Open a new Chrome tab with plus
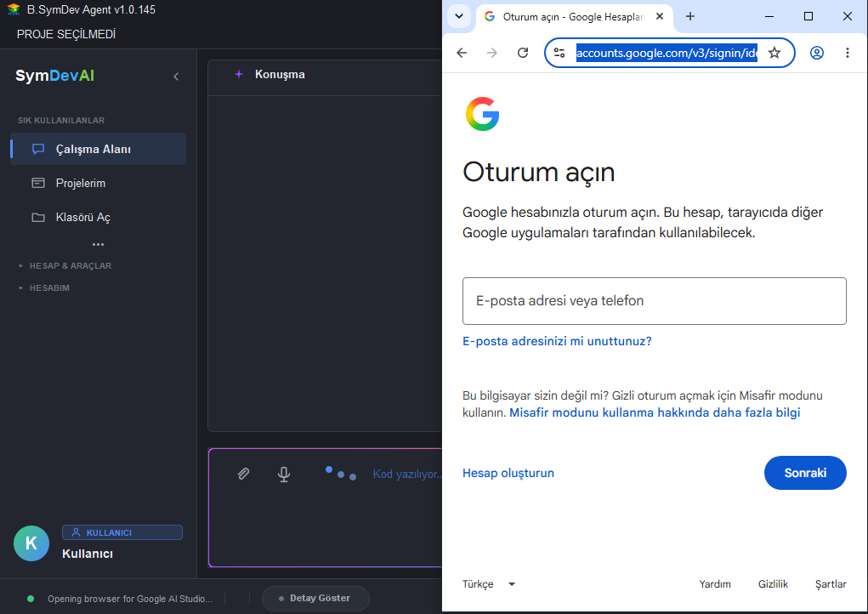 (690, 17)
